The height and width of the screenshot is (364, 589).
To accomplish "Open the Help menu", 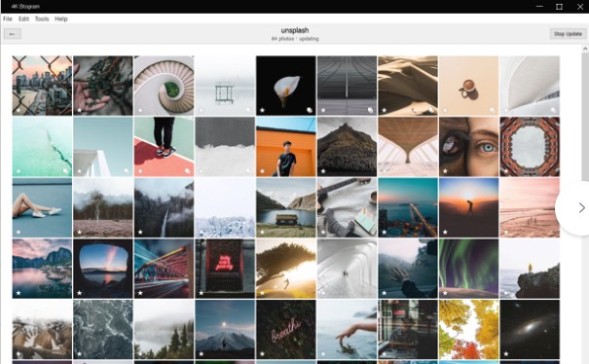I will 61,18.
